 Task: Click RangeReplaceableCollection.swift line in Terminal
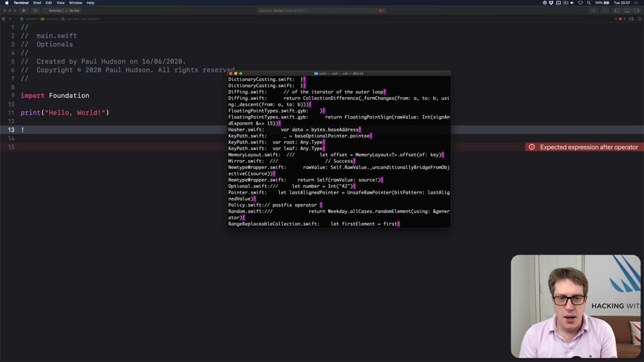314,224
